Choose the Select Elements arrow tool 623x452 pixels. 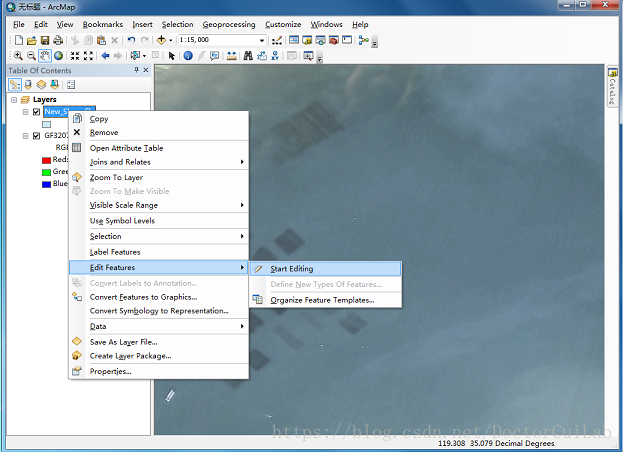point(172,56)
